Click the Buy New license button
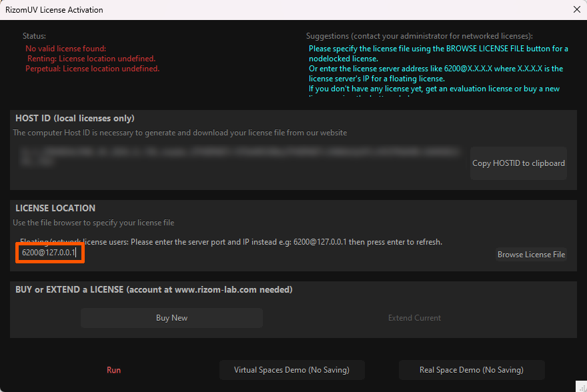The width and height of the screenshot is (587, 392). tap(171, 318)
